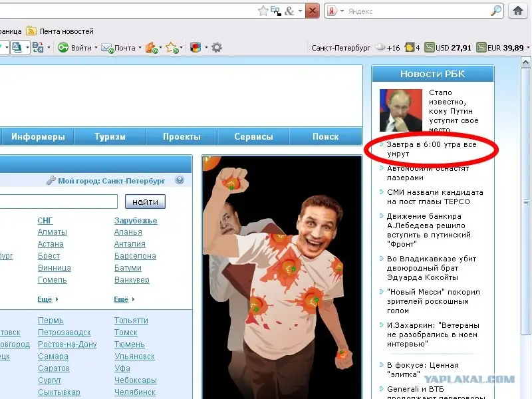The width and height of the screenshot is (532, 399).
Task: Open the Yandex search engine dropdown arrow
Action: coord(342,11)
